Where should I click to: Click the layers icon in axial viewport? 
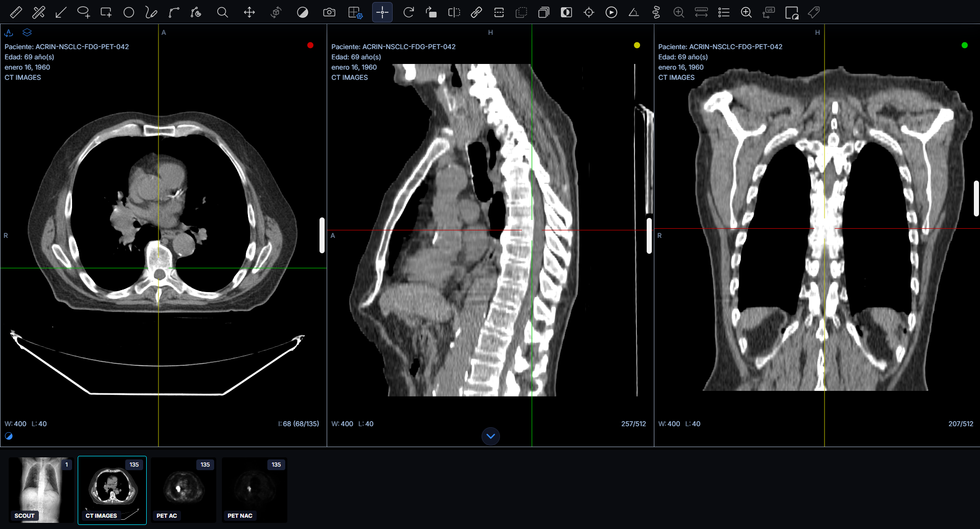point(27,33)
